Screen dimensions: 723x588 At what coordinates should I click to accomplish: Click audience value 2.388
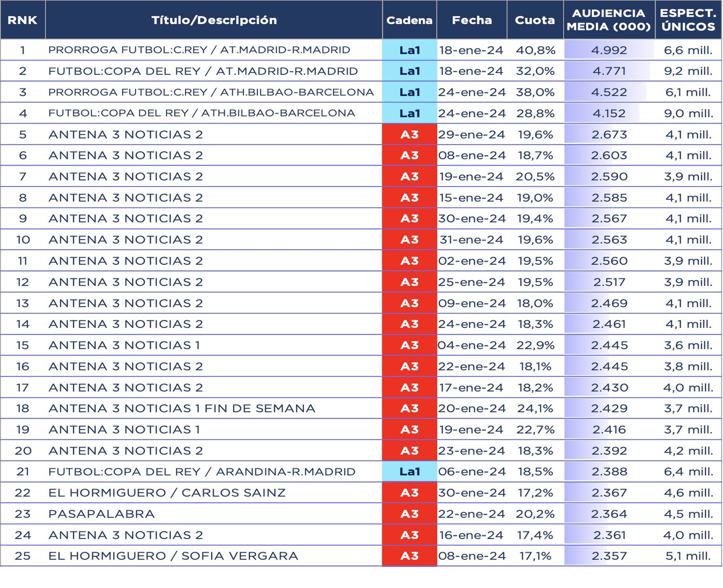pos(609,472)
